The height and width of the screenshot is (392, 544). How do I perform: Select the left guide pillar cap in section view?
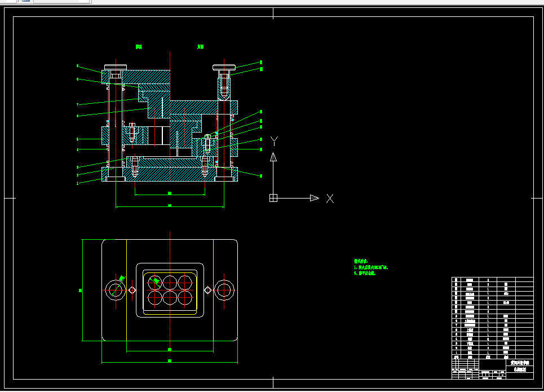click(x=116, y=67)
